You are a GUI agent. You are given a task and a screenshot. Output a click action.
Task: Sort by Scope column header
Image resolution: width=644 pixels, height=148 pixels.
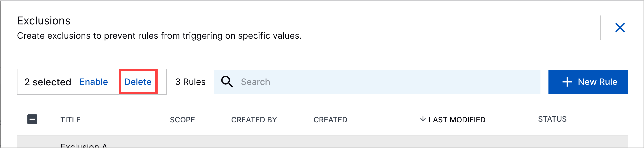tap(182, 120)
